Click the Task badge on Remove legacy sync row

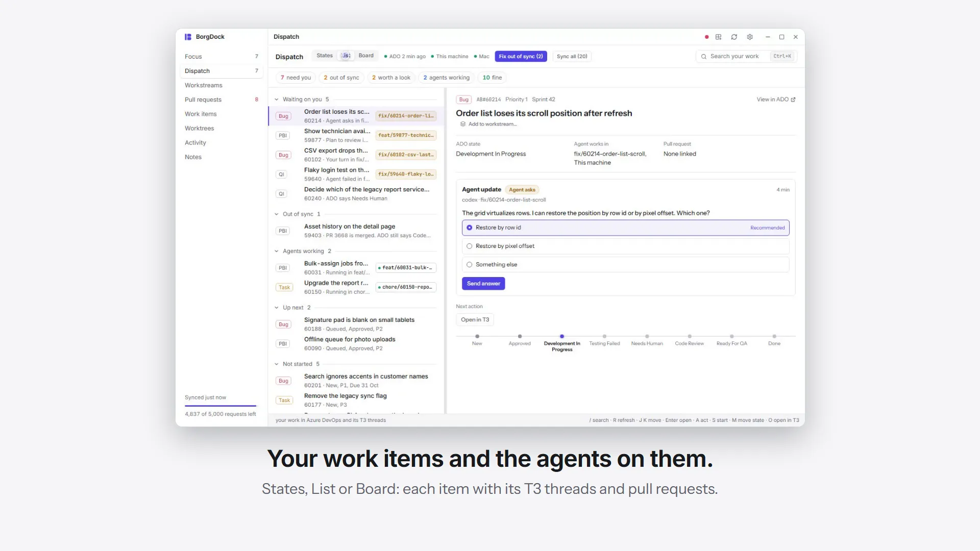pos(284,400)
